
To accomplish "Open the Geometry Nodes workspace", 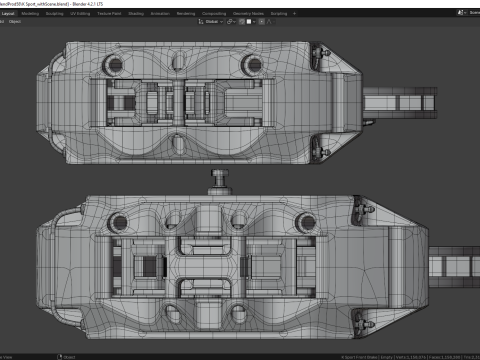I will (248, 14).
